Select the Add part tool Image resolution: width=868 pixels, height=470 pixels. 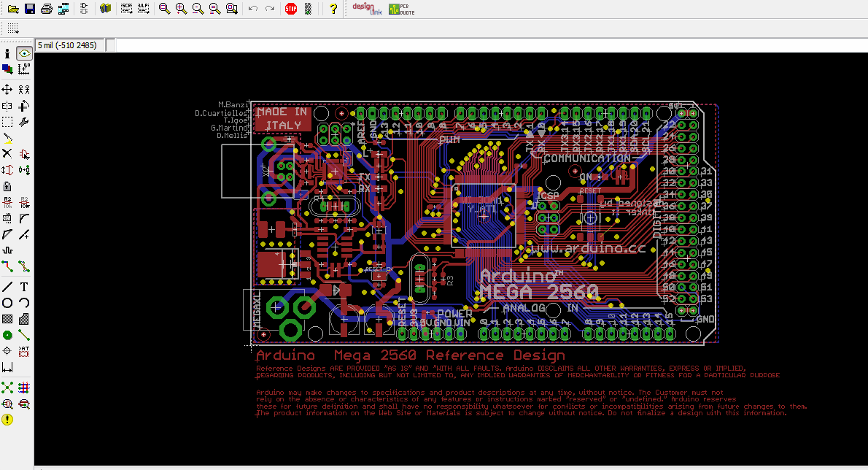click(x=24, y=154)
